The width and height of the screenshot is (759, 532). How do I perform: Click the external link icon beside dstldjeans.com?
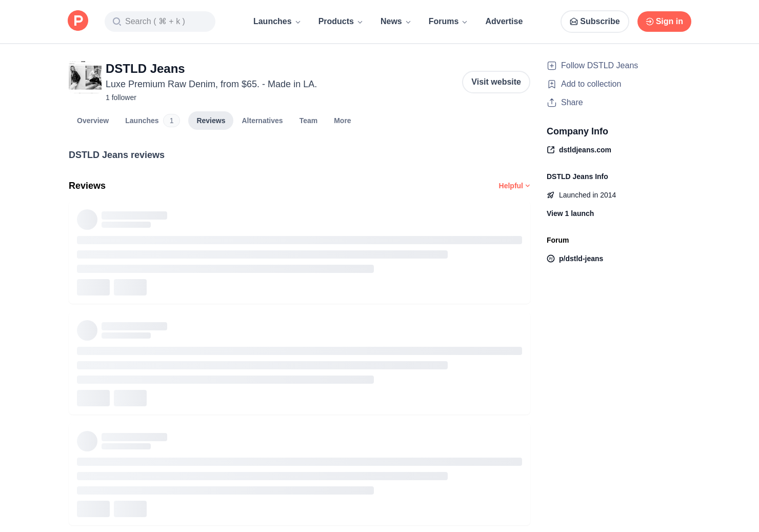point(551,150)
